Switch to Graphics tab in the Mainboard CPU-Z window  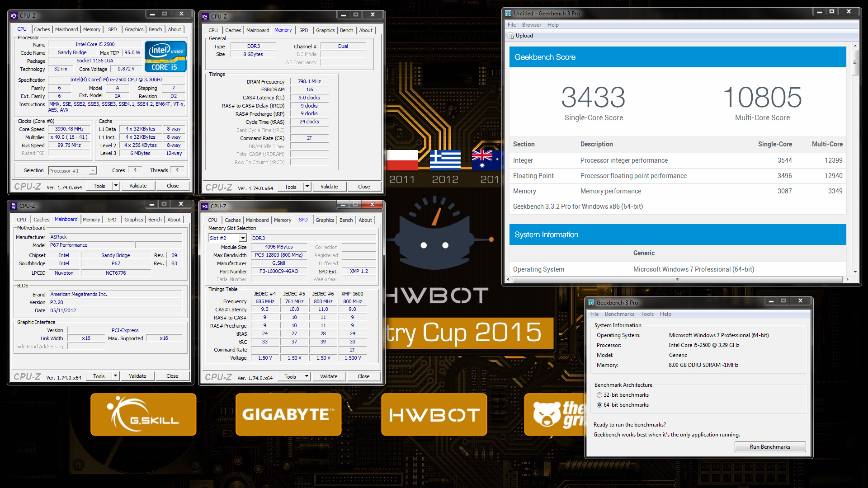point(133,220)
